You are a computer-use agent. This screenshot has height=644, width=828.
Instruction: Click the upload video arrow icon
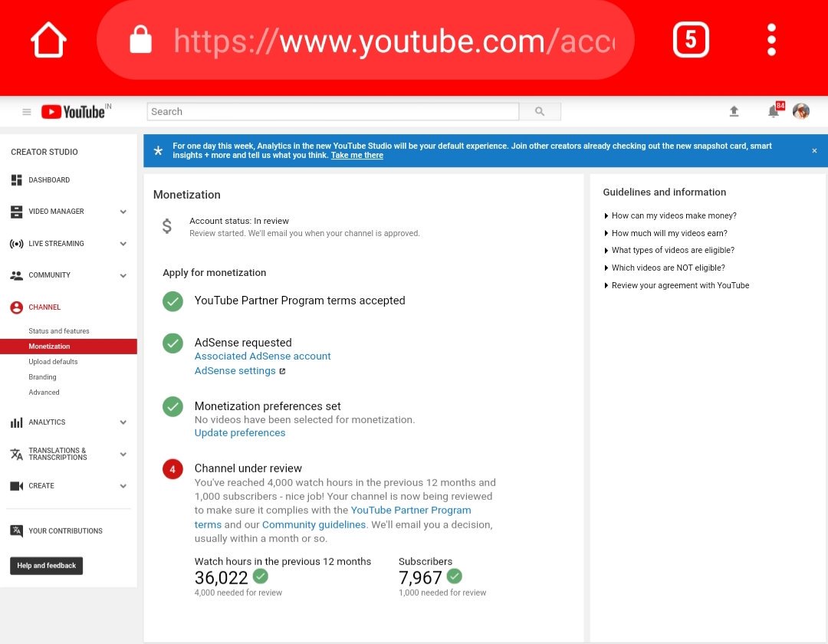pos(734,111)
